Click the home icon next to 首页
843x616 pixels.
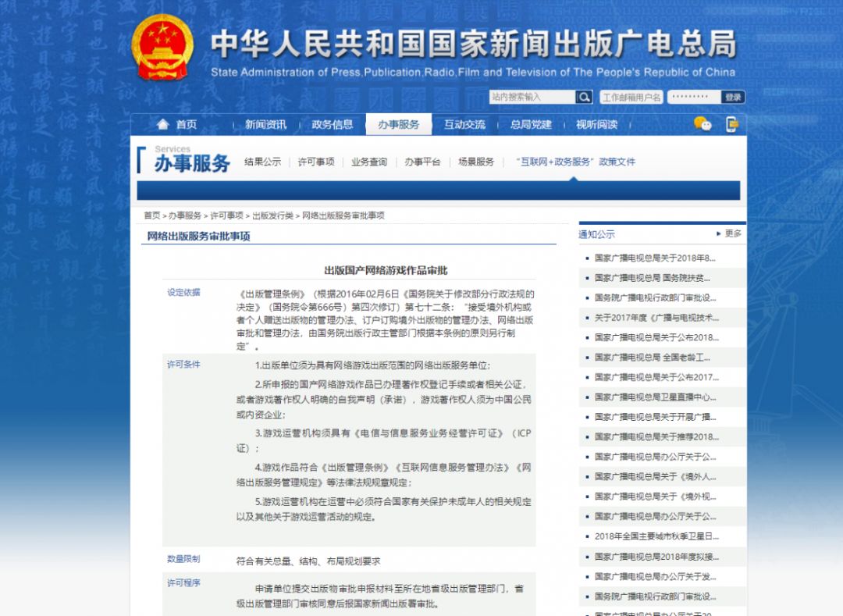click(x=163, y=123)
